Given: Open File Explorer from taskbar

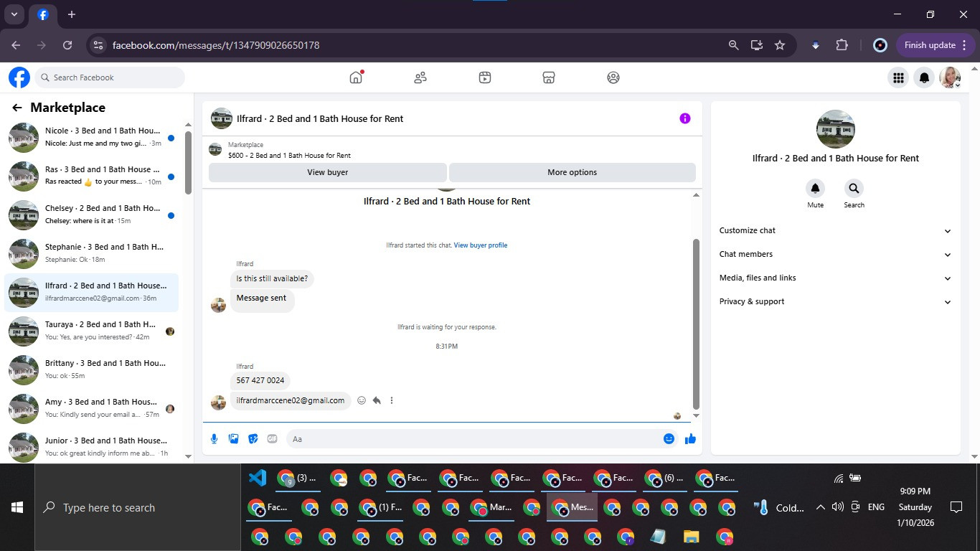Looking at the screenshot, I should pyautogui.click(x=691, y=537).
